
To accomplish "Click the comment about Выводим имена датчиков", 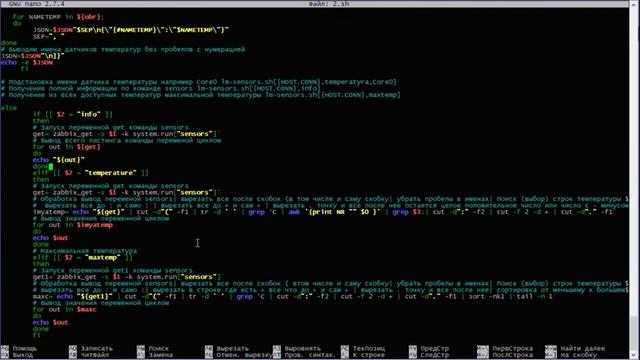I will (x=123, y=49).
